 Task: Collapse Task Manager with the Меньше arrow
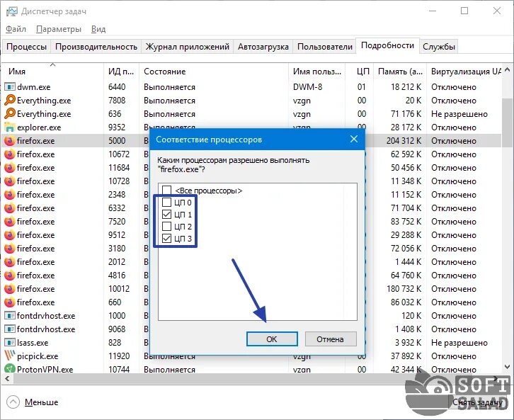pos(13,402)
